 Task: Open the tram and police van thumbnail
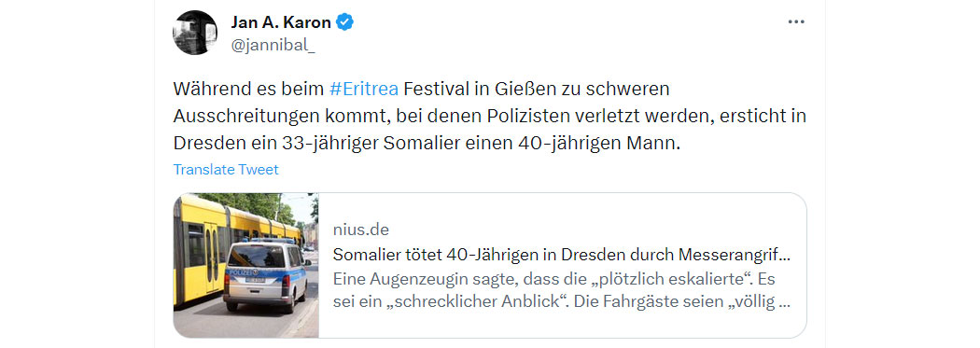click(245, 266)
